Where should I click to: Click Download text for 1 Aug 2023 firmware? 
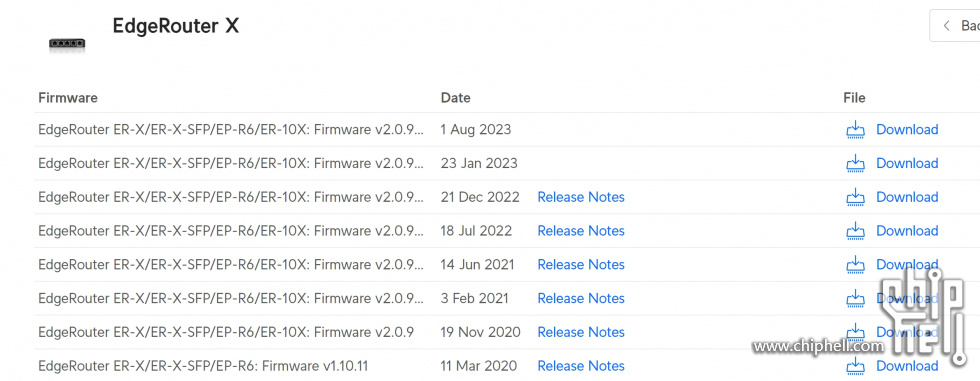[907, 130]
